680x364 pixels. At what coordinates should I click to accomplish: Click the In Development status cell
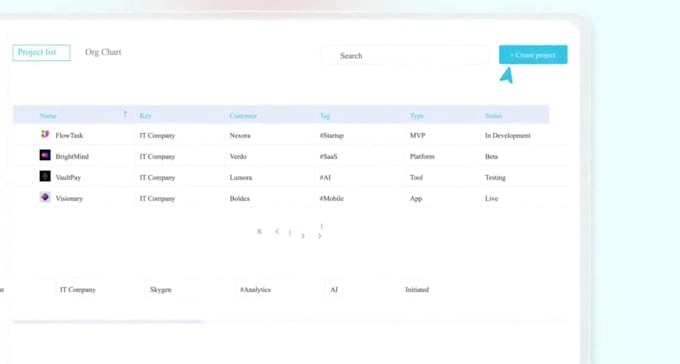[507, 135]
